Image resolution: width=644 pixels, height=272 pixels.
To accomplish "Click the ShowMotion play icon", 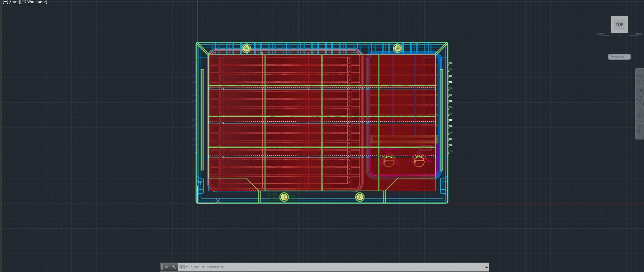I will (640, 130).
